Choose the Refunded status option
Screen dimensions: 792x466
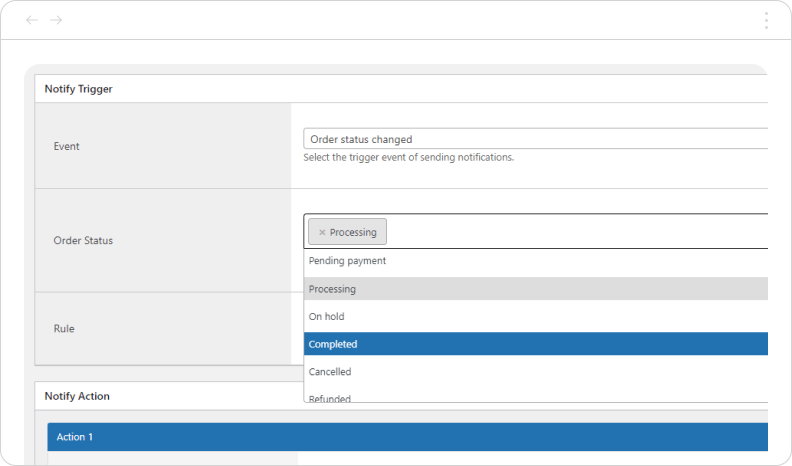[330, 397]
